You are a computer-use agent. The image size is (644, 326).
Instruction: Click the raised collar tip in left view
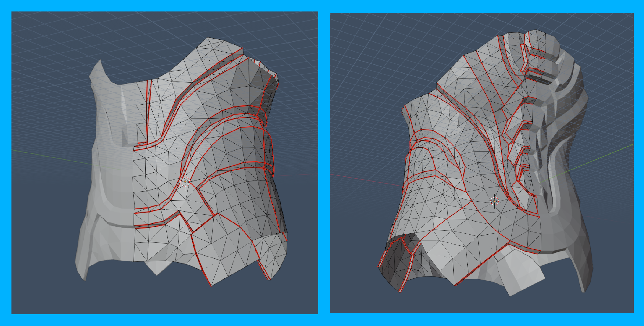tap(98, 67)
